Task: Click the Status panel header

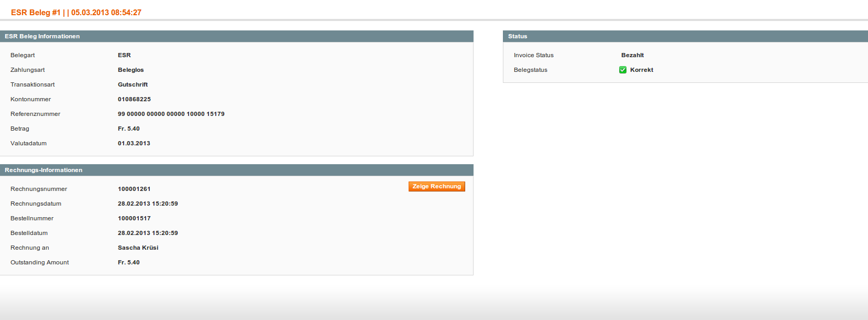Action: 518,36
